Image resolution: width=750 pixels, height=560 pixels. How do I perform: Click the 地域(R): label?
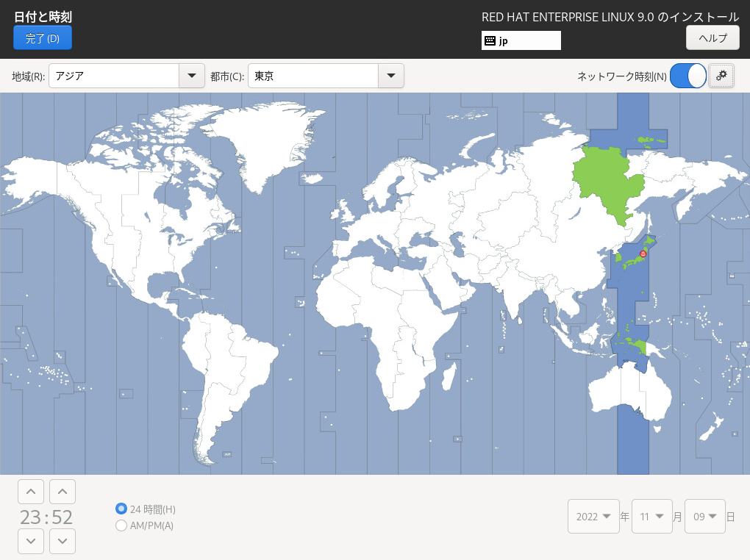(x=28, y=76)
